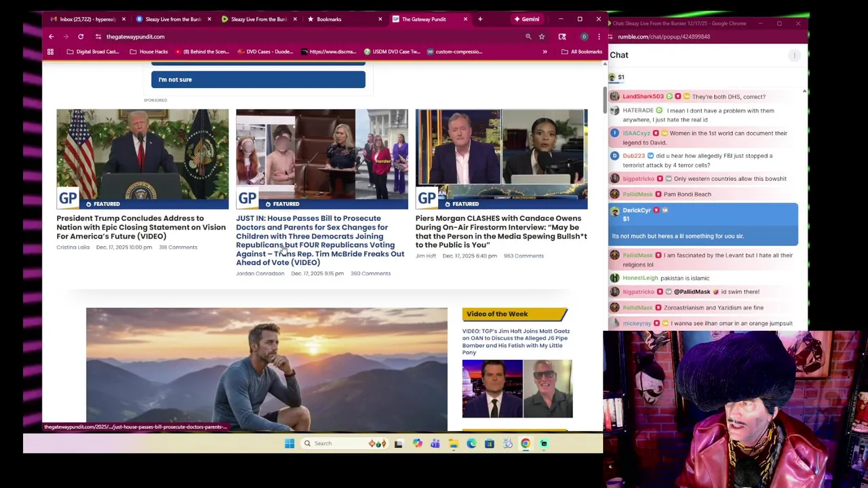Image resolution: width=868 pixels, height=488 pixels.
Task: Open House Hacks bookmark folder
Action: click(149, 52)
